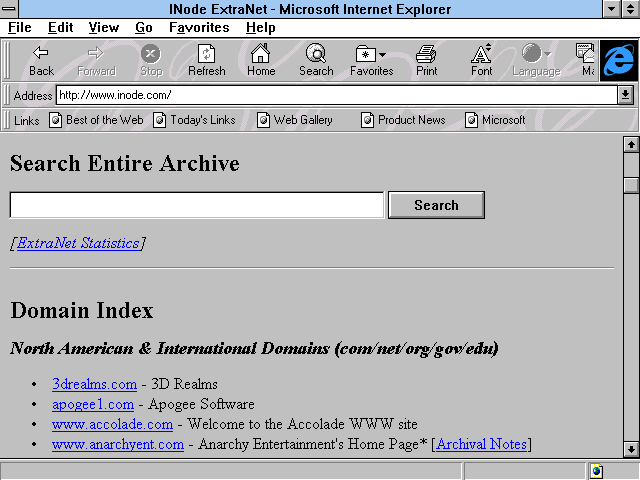
Task: Open the Go menu
Action: tap(144, 28)
